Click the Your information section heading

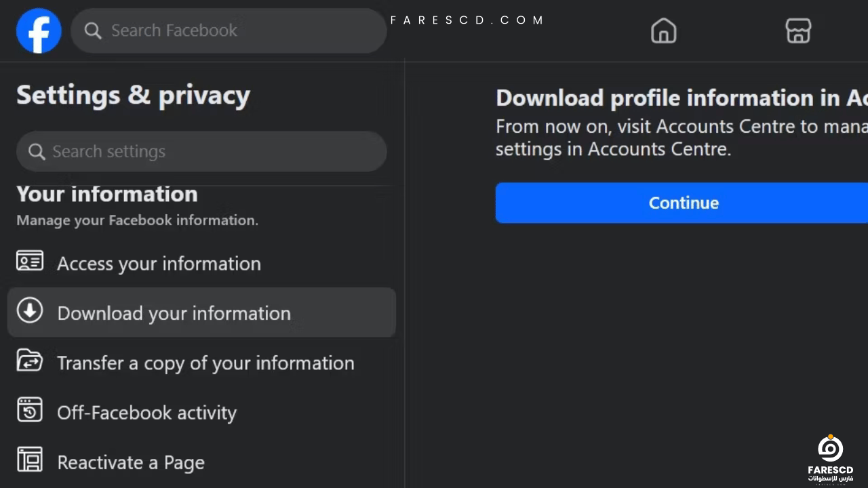(x=107, y=194)
